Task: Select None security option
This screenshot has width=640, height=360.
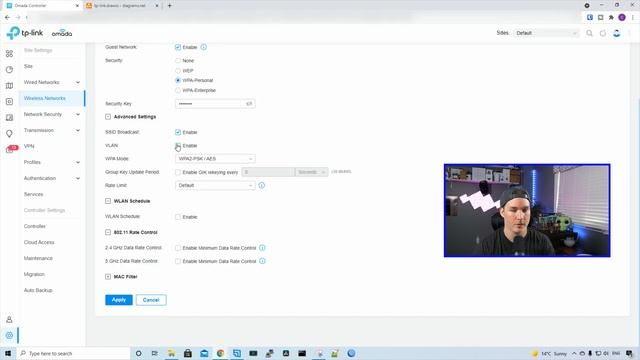Action: (x=178, y=60)
